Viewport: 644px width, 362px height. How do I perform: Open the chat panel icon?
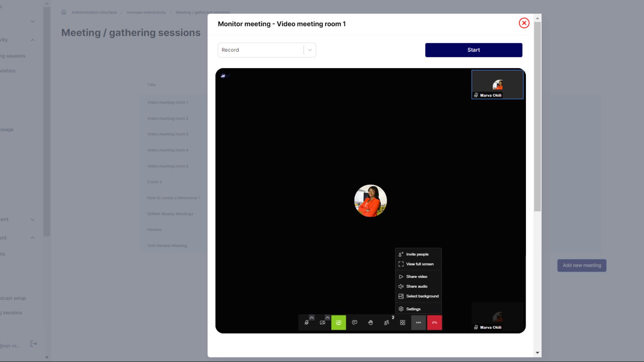[355, 322]
